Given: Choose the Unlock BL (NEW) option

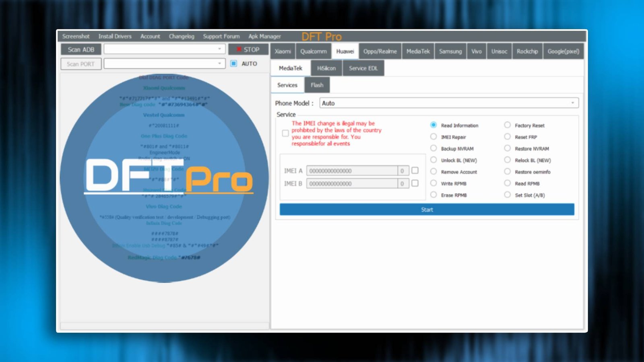Looking at the screenshot, I should click(433, 160).
